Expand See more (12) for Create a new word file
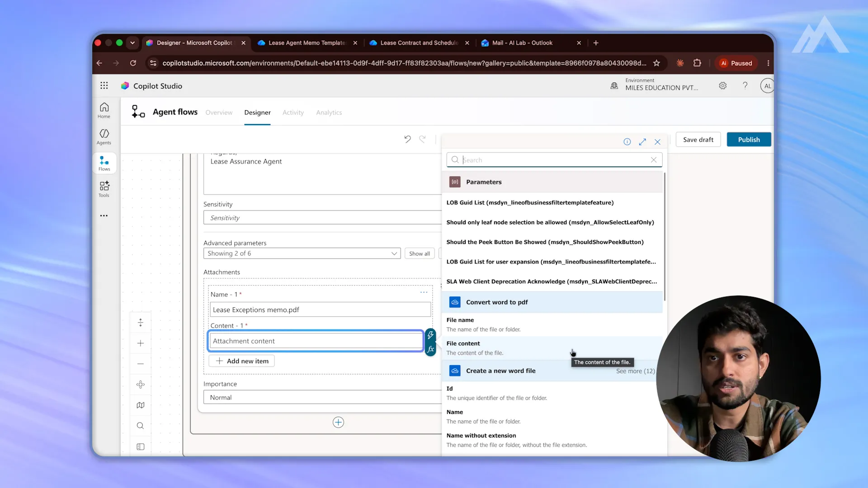The image size is (868, 488). (635, 371)
